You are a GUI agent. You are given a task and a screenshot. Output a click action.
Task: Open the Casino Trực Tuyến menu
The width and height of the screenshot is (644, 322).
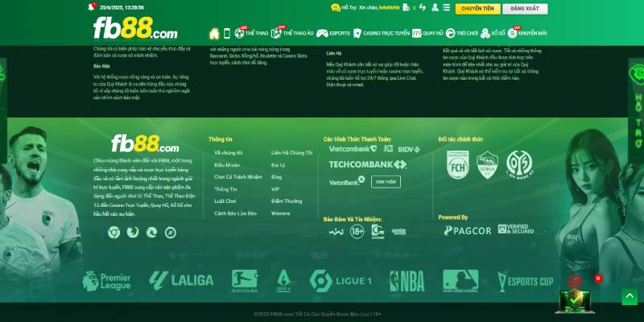pos(381,33)
